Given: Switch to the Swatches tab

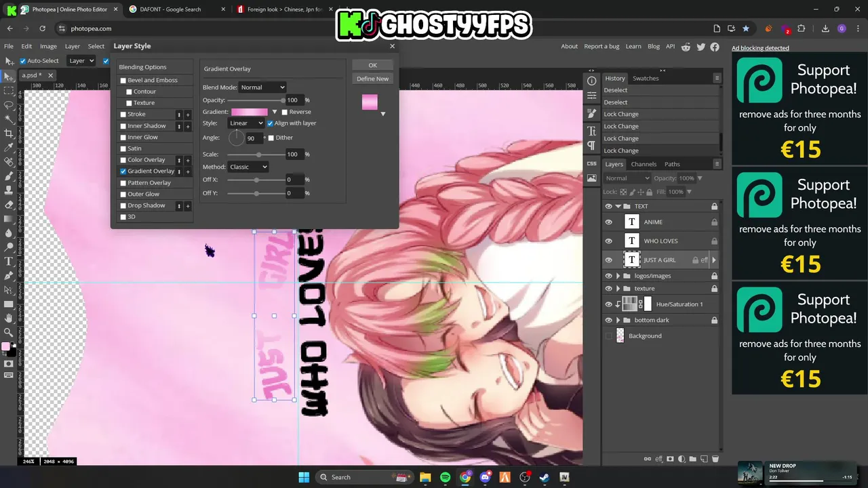Looking at the screenshot, I should click(646, 78).
